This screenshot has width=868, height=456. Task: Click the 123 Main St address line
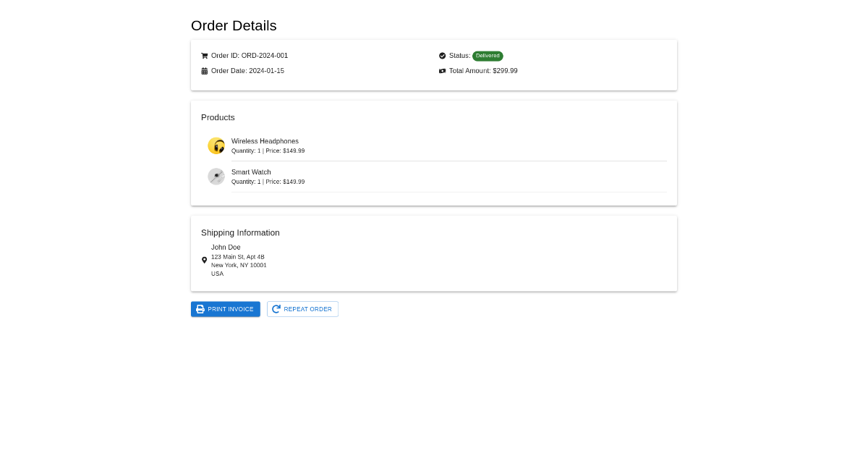238,257
